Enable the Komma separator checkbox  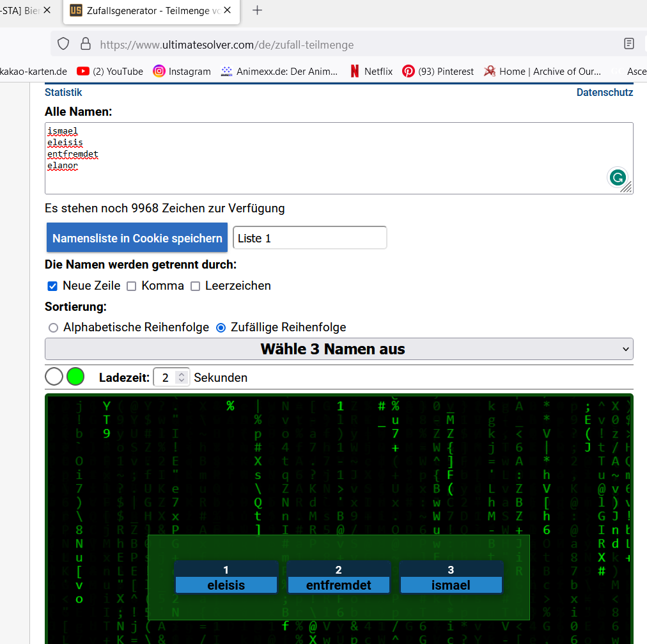click(x=131, y=286)
